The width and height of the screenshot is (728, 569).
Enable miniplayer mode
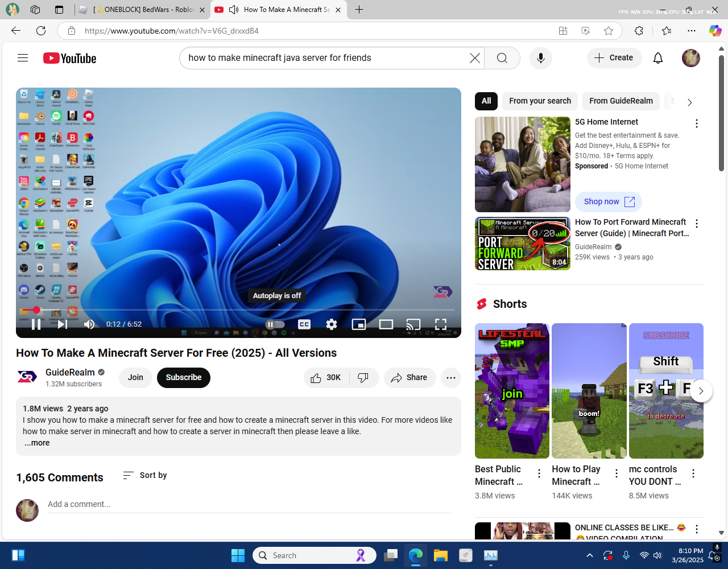click(359, 324)
